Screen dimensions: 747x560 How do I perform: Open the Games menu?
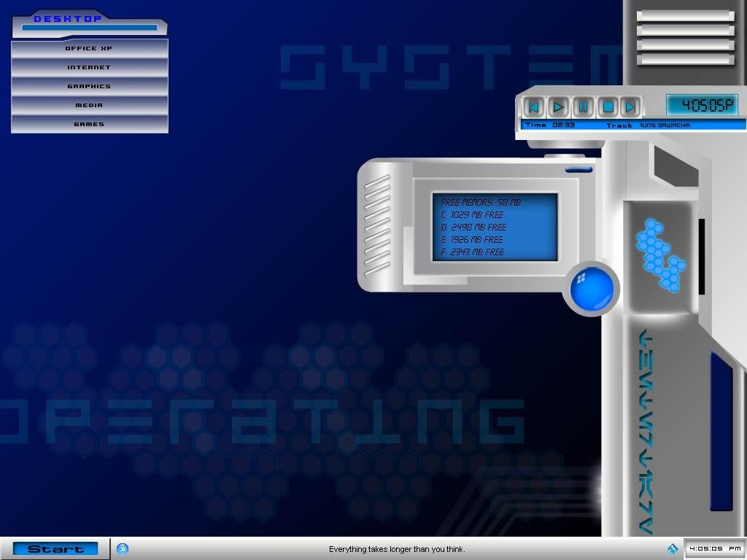90,124
